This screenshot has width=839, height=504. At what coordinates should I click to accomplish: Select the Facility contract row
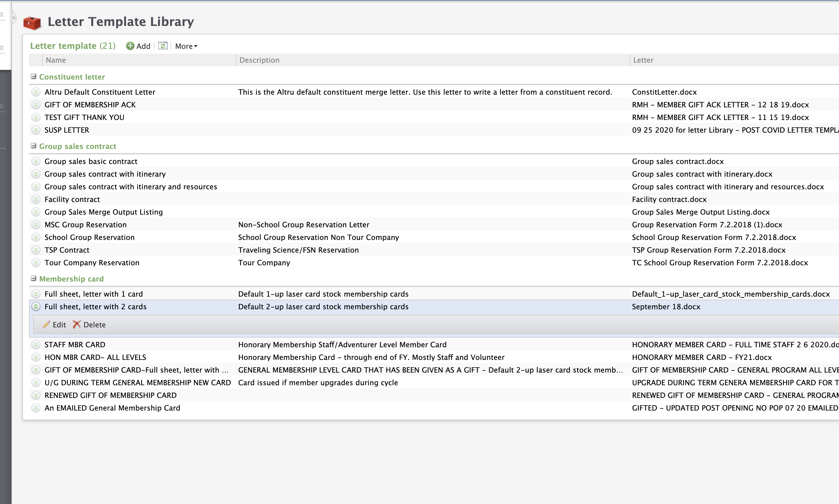coord(72,199)
